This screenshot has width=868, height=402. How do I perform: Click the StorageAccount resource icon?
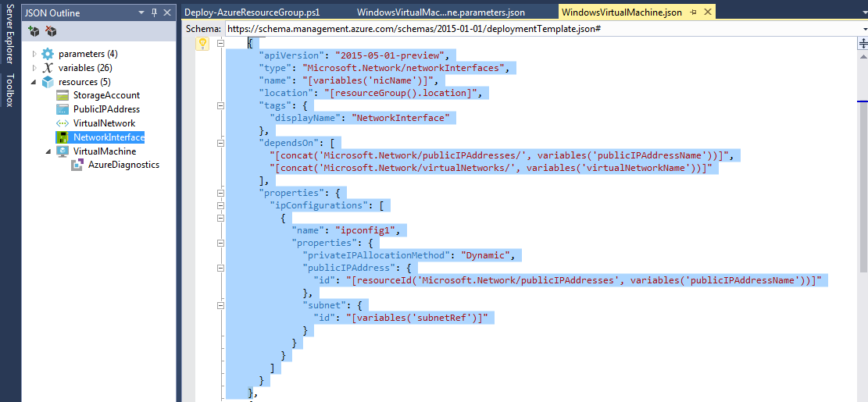tap(63, 96)
